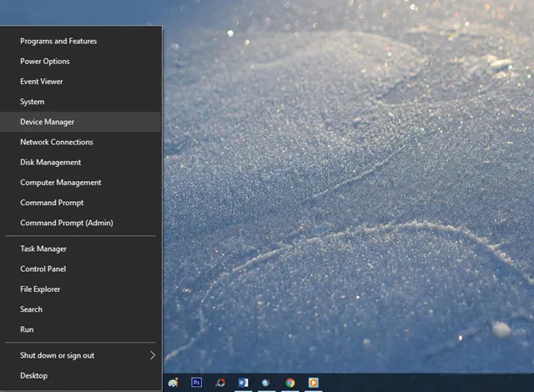Open the non-admin Command Prompt
Viewport: 534px width, 392px height.
(x=81, y=203)
